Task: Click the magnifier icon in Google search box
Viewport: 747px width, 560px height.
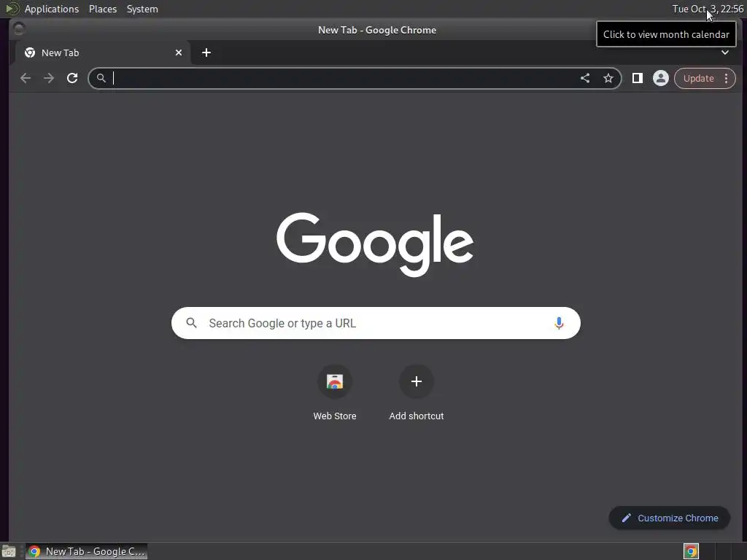Action: coord(192,323)
